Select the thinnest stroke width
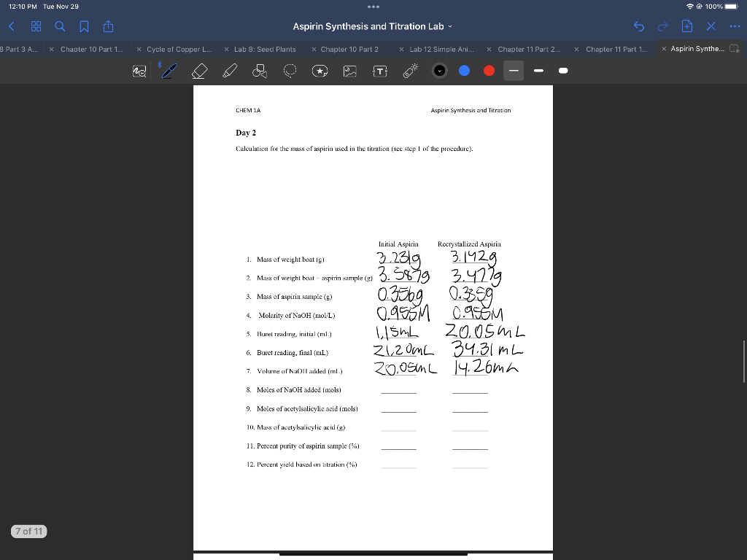The width and height of the screenshot is (747, 560). (x=514, y=71)
